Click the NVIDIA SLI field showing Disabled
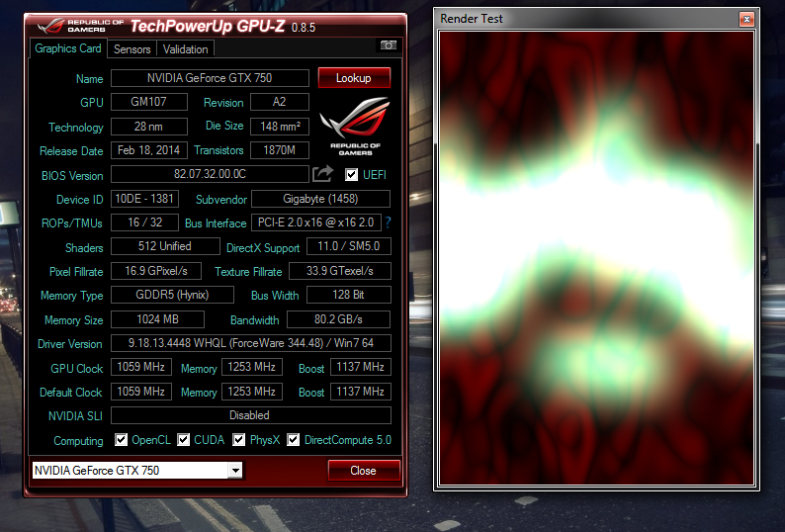 click(x=251, y=415)
